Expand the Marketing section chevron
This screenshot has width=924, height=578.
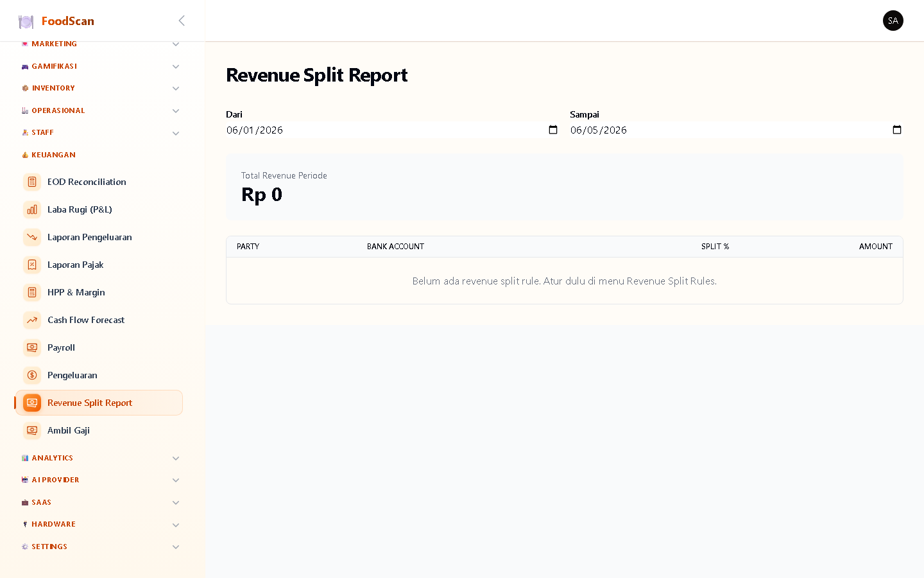pyautogui.click(x=176, y=44)
